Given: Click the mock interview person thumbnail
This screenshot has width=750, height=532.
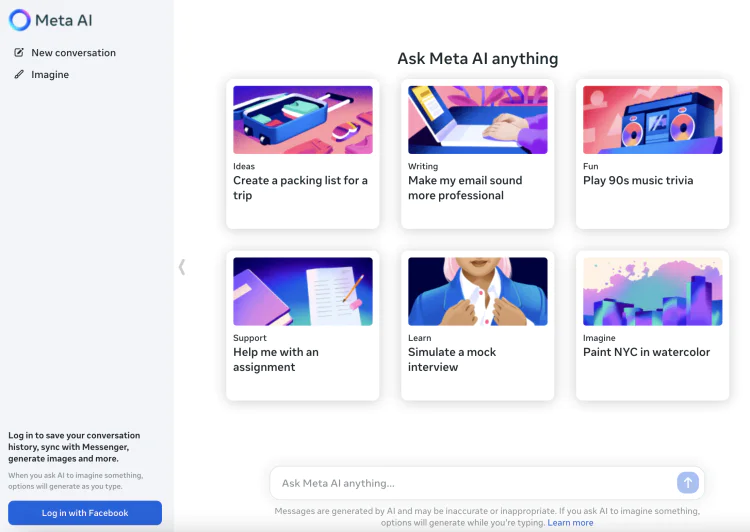Looking at the screenshot, I should coord(477,291).
